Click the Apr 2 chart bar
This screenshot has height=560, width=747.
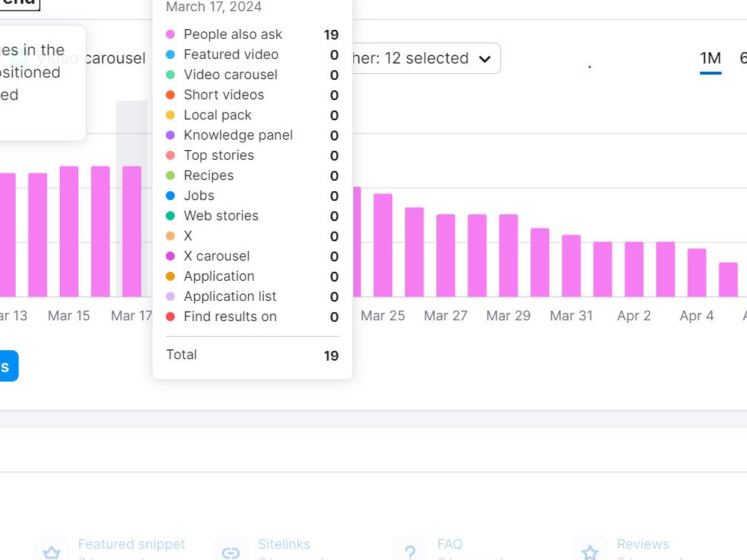pyautogui.click(x=634, y=270)
